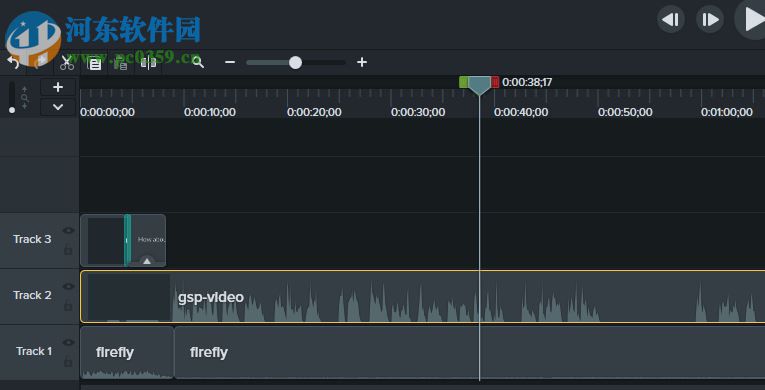Add a new track with plus button
Image resolution: width=765 pixels, height=390 pixels.
58,87
